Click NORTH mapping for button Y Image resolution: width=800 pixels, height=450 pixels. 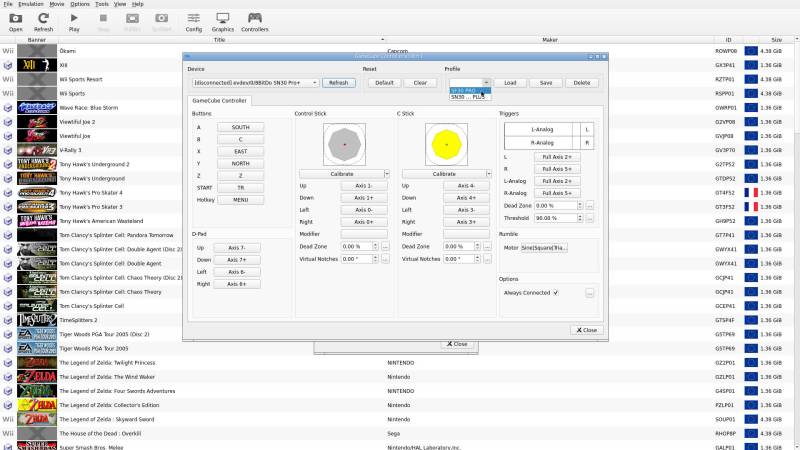240,163
